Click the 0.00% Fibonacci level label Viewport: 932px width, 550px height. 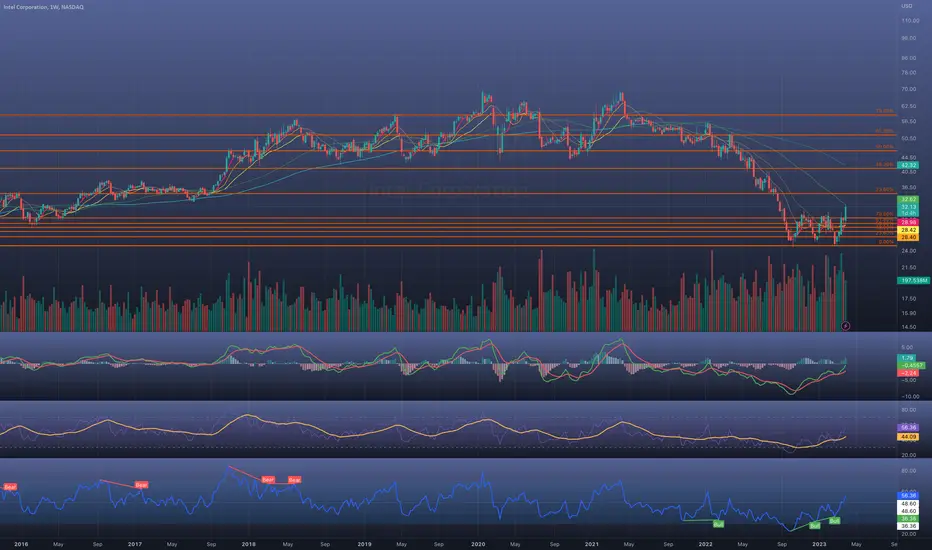pyautogui.click(x=886, y=242)
